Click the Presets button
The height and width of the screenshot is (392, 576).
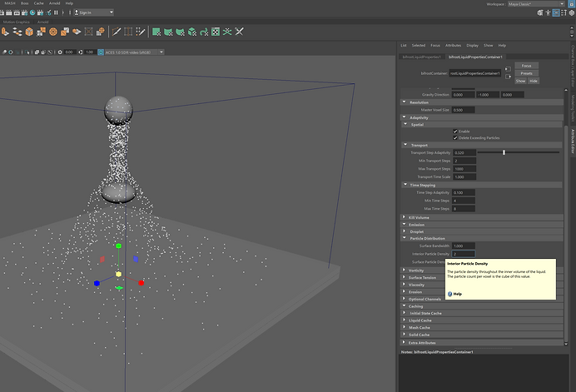526,73
